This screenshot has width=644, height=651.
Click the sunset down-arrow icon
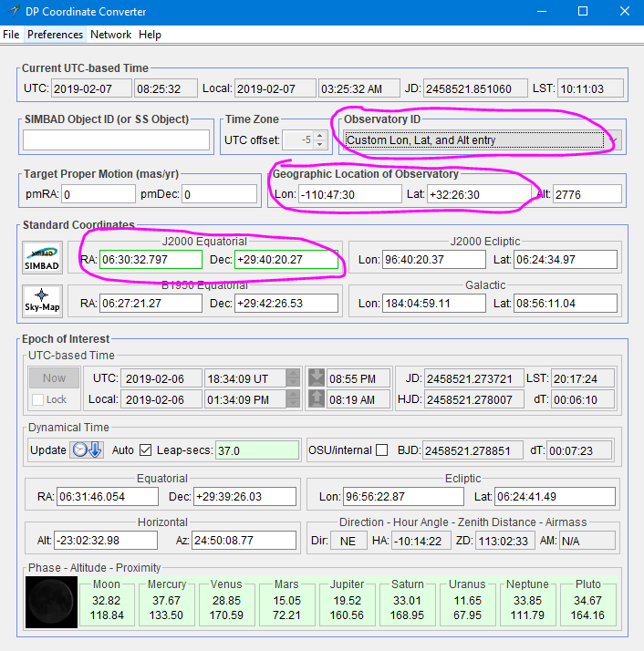pos(315,377)
